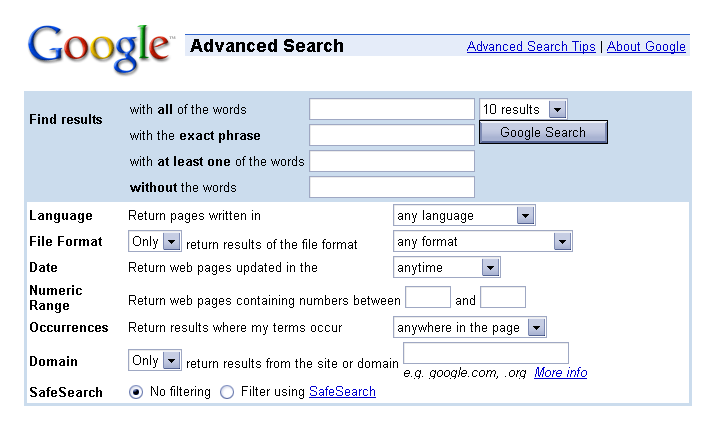Click the Google logo
This screenshot has width=723, height=421.
(100, 49)
